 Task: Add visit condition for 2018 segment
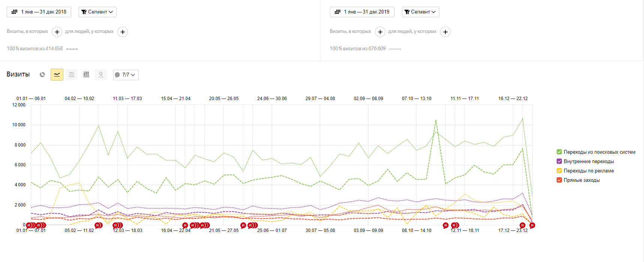57,32
